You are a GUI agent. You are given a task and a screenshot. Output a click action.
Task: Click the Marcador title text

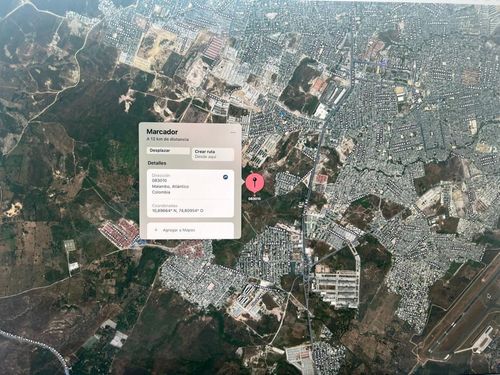click(162, 132)
